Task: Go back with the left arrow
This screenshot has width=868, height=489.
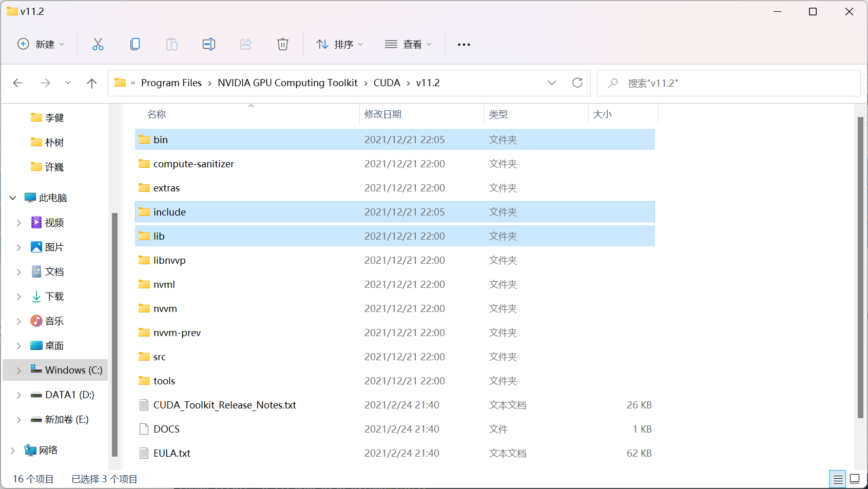Action: click(18, 83)
